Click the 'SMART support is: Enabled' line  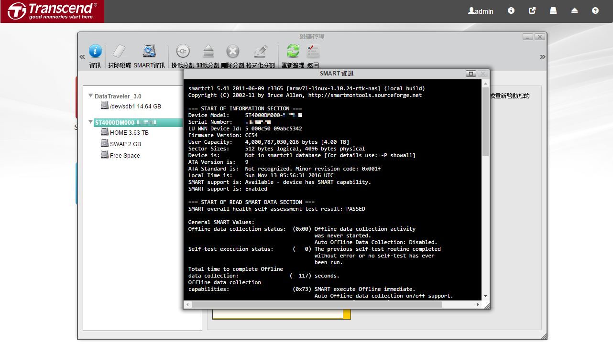[x=228, y=189]
